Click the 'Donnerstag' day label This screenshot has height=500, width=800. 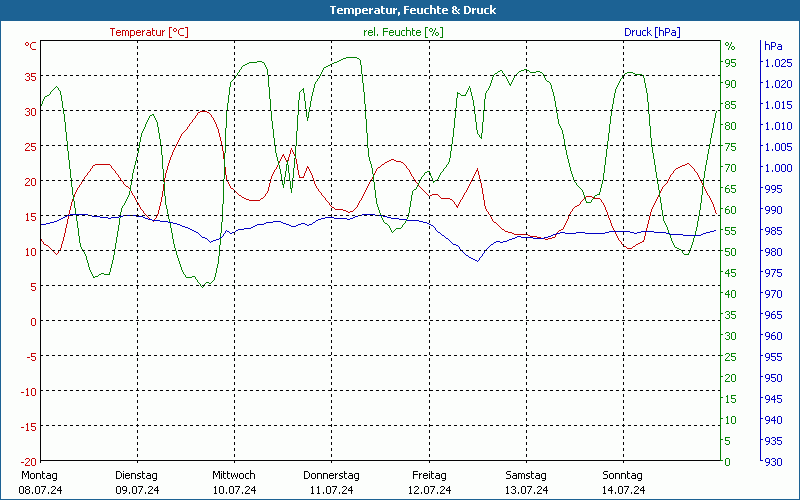pos(331,475)
